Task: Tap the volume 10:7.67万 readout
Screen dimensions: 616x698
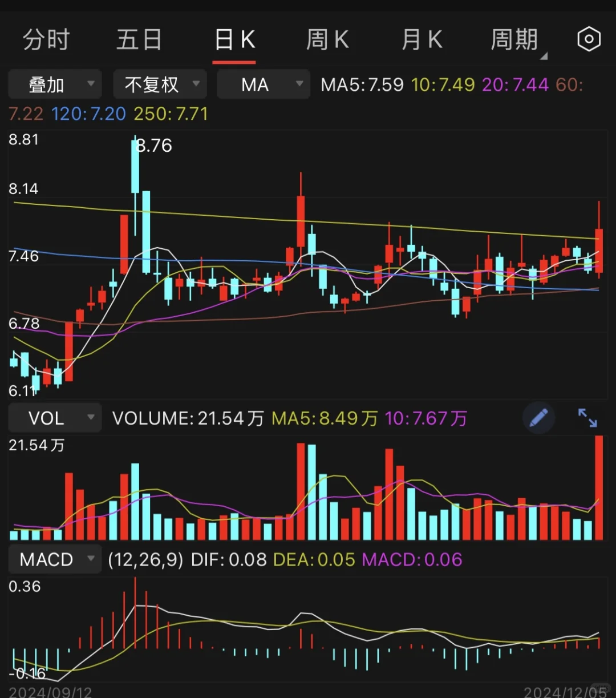Action: [x=426, y=418]
